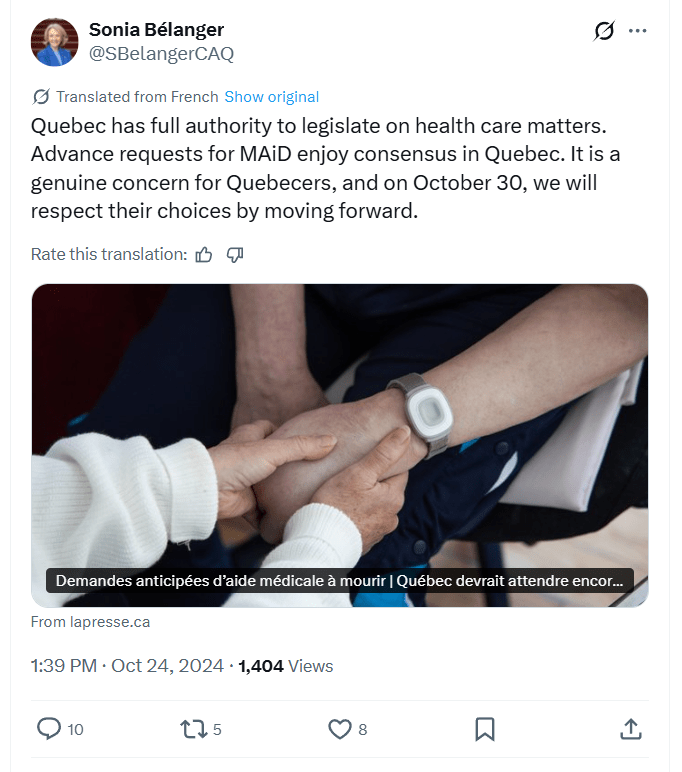Open the Sonia Bélanger display name link
682x772 pixels.
click(155, 30)
